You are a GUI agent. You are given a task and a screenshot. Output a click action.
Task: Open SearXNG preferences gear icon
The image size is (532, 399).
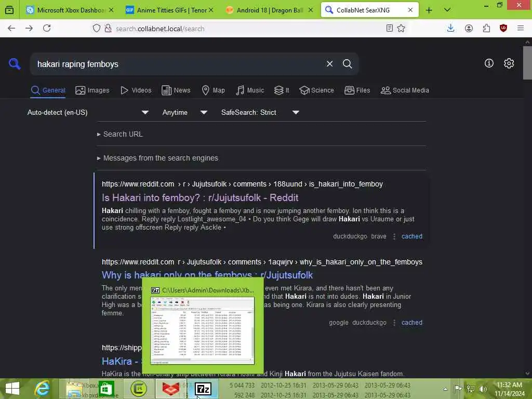(x=509, y=63)
